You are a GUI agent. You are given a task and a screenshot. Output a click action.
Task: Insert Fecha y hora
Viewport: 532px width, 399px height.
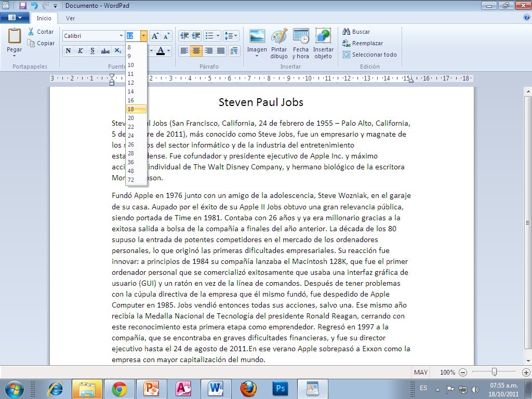[301, 44]
